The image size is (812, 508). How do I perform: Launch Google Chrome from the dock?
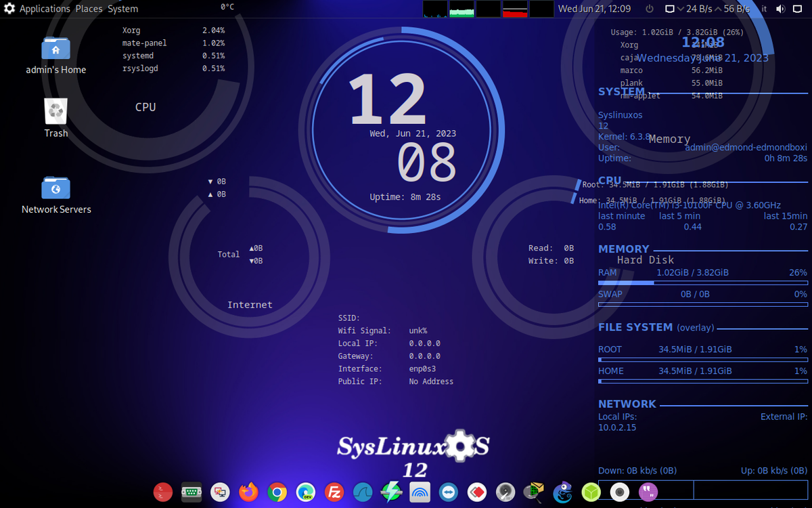pyautogui.click(x=277, y=492)
